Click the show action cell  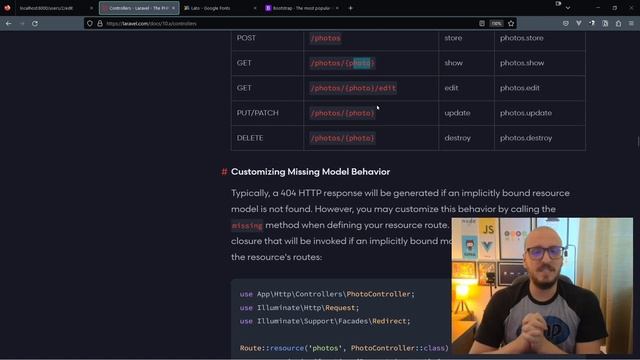453,63
